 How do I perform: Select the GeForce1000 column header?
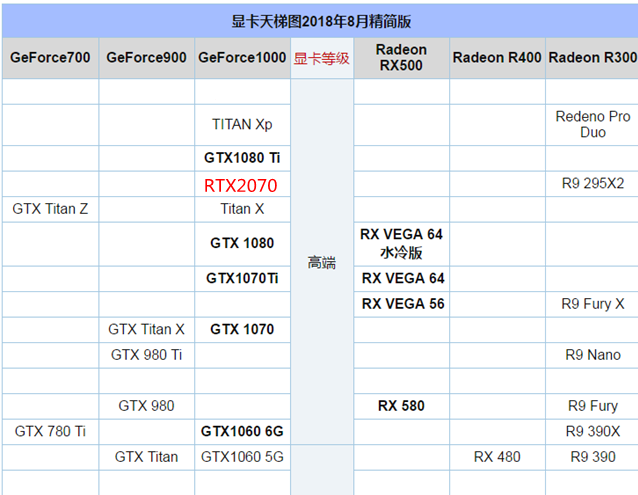click(x=242, y=58)
